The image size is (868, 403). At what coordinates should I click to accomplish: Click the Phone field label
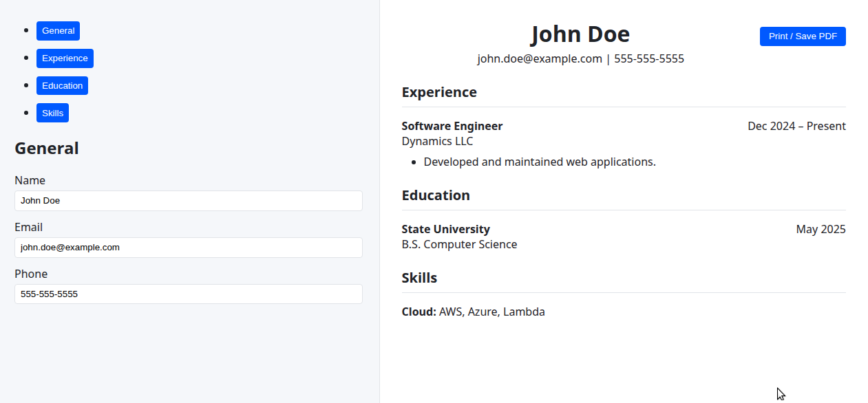pos(31,274)
